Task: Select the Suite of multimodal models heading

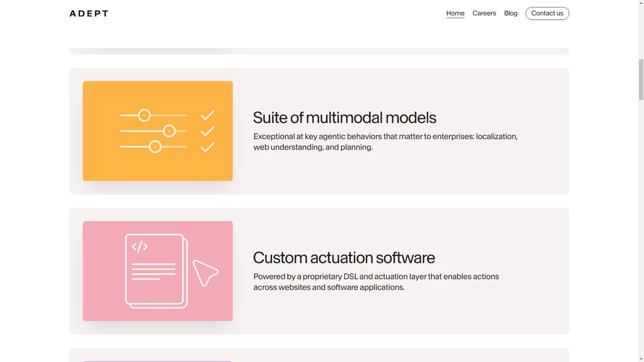Action: tap(345, 118)
